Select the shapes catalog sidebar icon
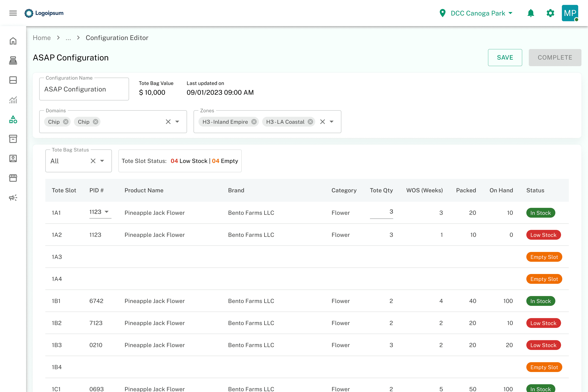This screenshot has height=392, width=588. [x=13, y=119]
